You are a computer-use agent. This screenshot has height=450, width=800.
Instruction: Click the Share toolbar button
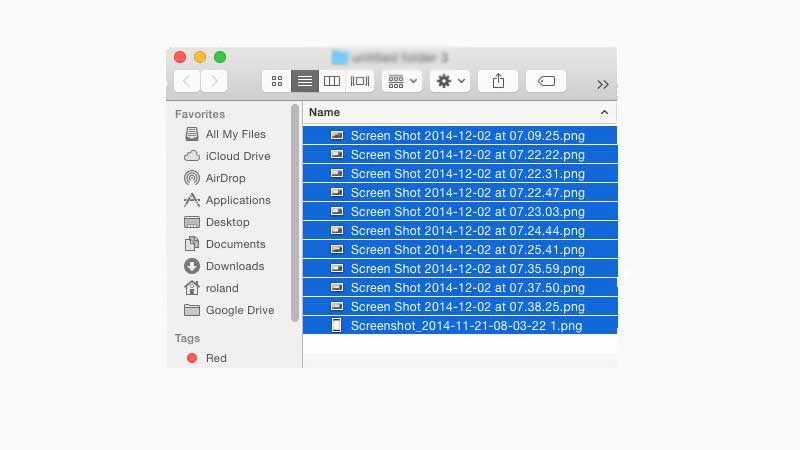(x=498, y=81)
